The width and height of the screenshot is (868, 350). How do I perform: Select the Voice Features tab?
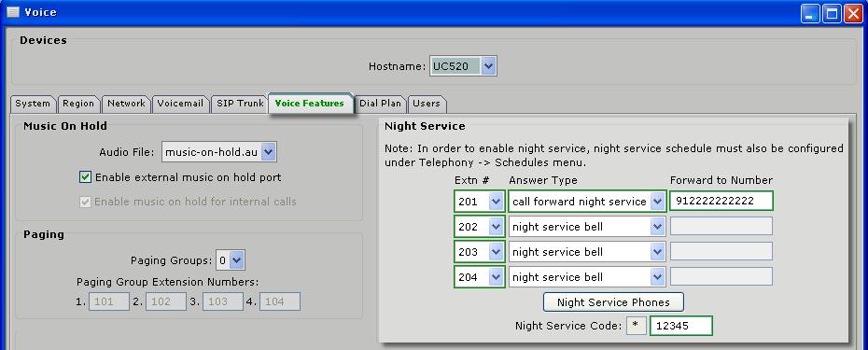pyautogui.click(x=310, y=104)
